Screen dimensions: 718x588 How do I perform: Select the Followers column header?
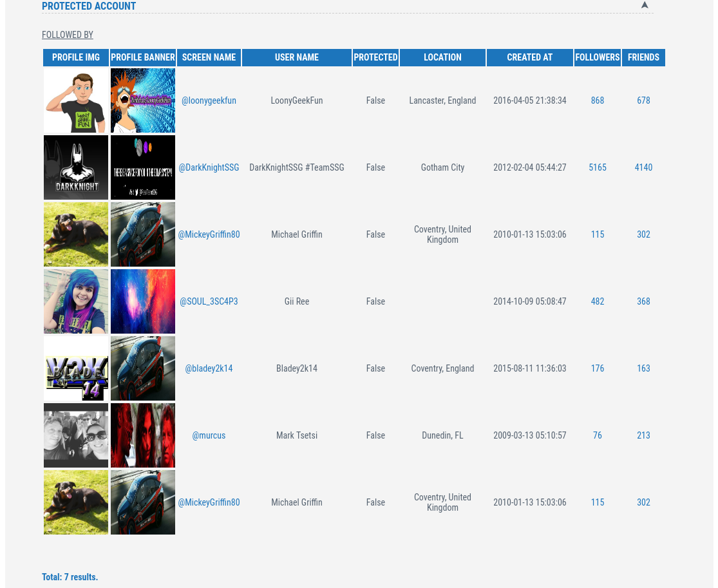[598, 57]
